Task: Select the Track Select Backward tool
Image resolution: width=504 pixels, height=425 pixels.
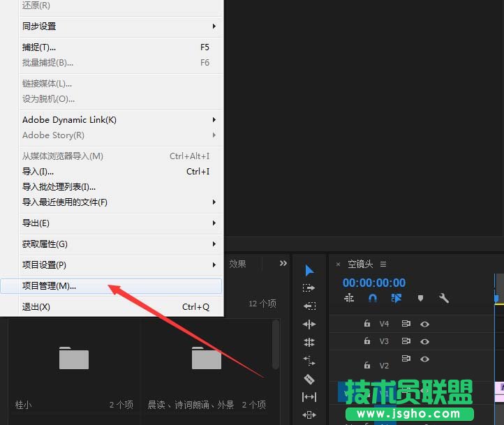Action: (309, 306)
